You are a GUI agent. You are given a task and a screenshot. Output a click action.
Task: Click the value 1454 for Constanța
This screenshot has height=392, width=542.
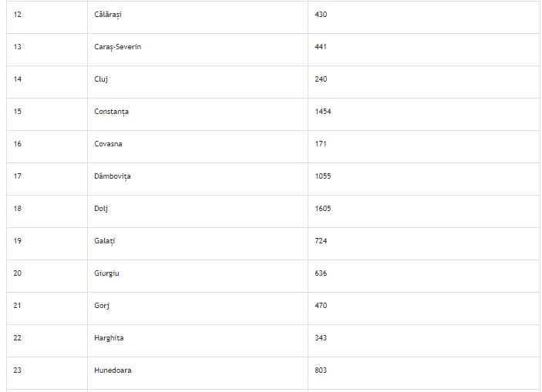point(323,112)
